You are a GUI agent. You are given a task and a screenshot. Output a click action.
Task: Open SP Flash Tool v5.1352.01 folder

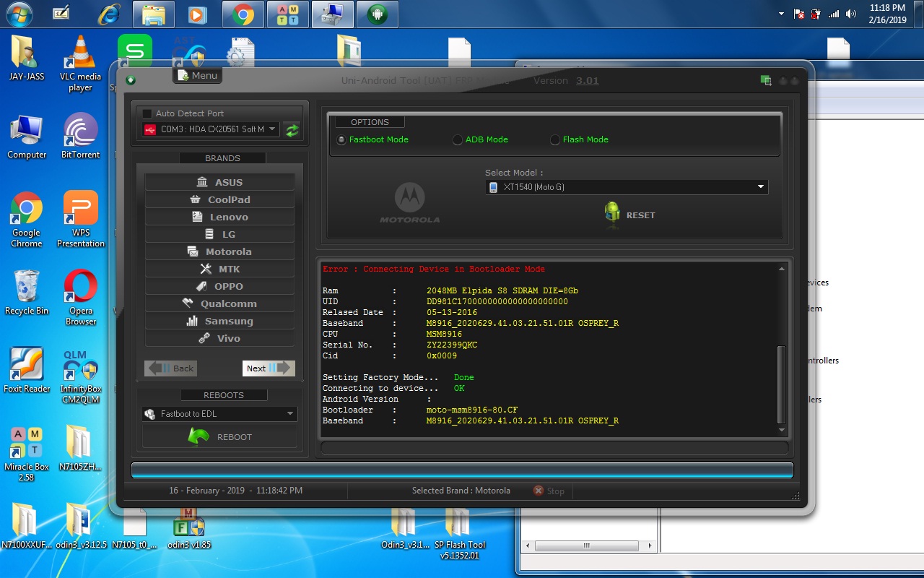click(459, 533)
